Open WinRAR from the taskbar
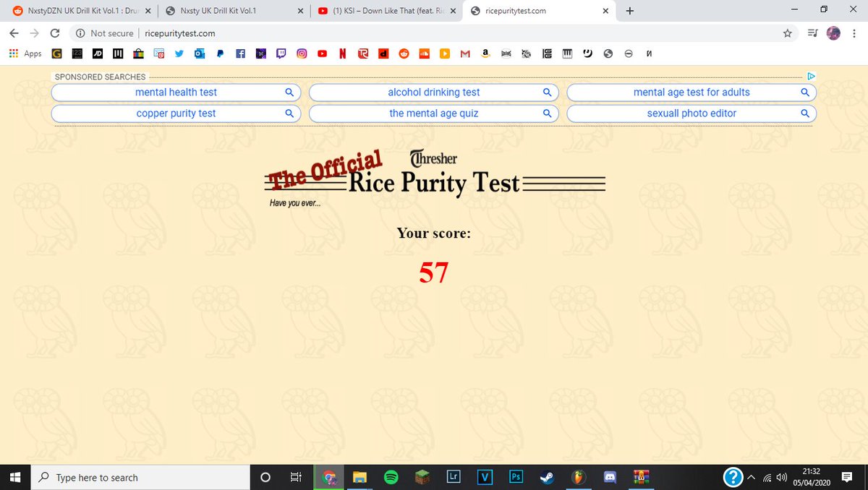 point(641,477)
